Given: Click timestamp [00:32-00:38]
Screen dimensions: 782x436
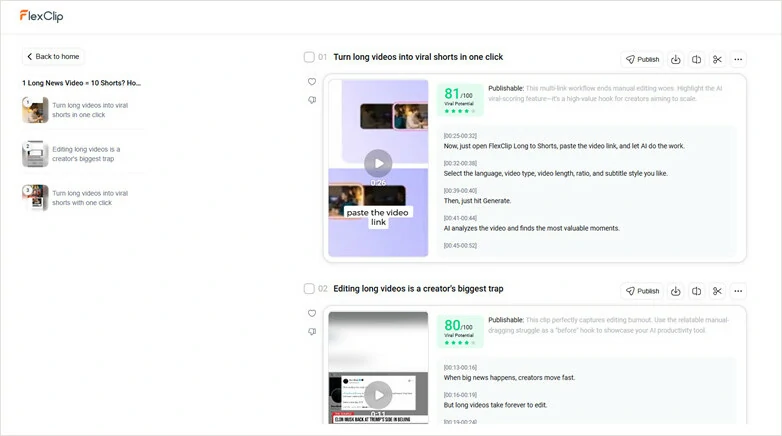Looking at the screenshot, I should click(x=460, y=163).
